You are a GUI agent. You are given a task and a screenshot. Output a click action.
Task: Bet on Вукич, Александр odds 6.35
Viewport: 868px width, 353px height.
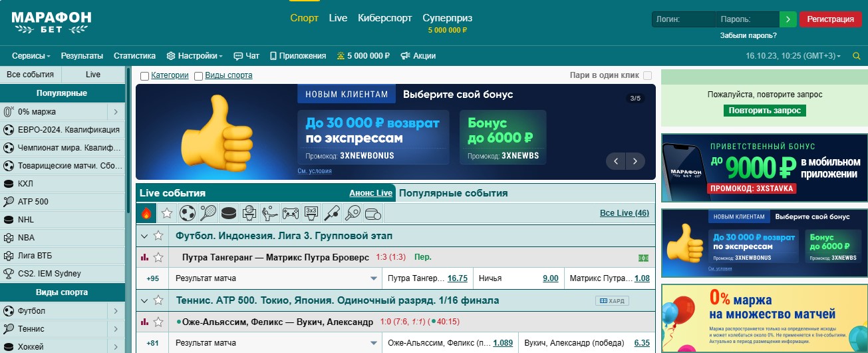click(x=642, y=343)
